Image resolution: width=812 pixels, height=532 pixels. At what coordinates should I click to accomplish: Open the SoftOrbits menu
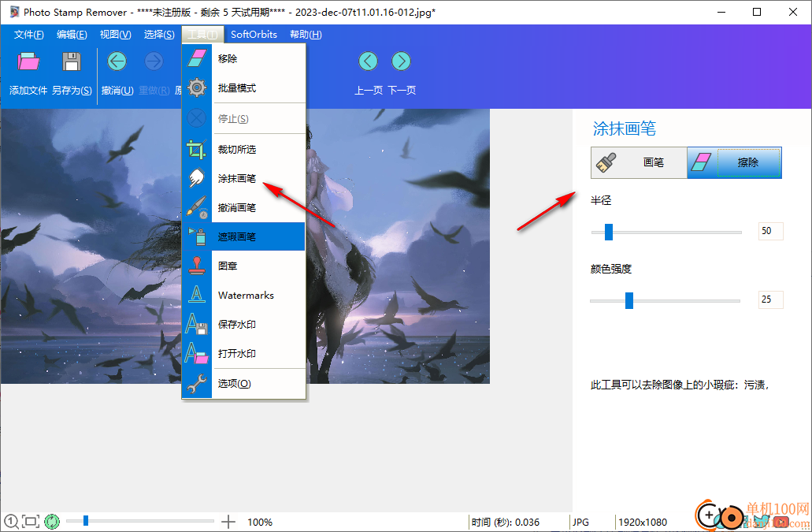254,34
